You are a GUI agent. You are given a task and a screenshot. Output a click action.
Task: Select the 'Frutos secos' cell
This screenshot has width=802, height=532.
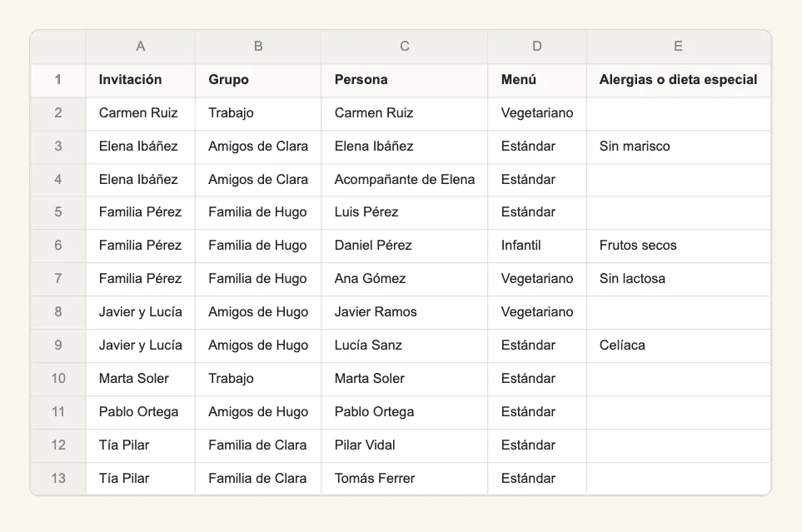(678, 246)
